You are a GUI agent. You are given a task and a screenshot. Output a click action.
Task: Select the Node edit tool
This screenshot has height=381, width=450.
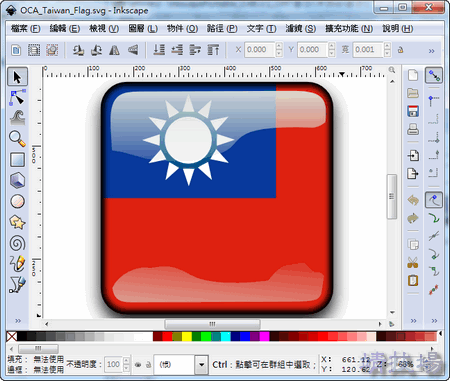(x=17, y=98)
